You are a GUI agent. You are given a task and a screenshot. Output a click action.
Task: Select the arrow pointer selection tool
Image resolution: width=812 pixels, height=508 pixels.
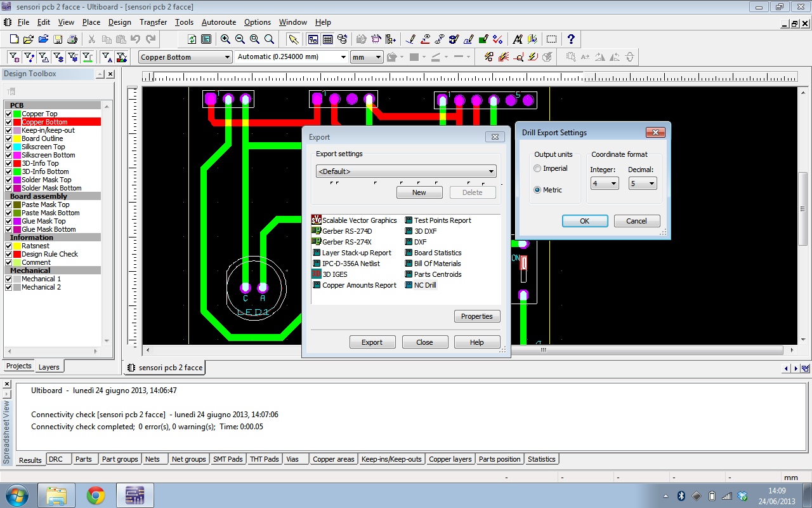click(294, 39)
